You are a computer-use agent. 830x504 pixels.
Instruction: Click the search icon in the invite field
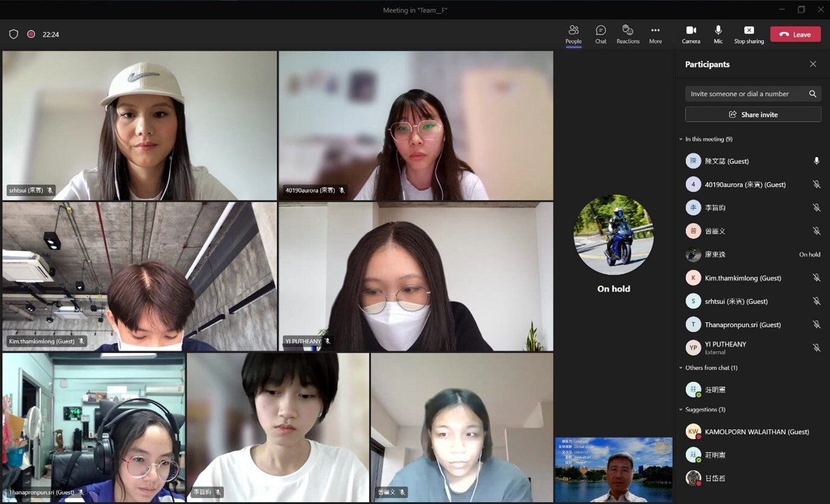[813, 93]
